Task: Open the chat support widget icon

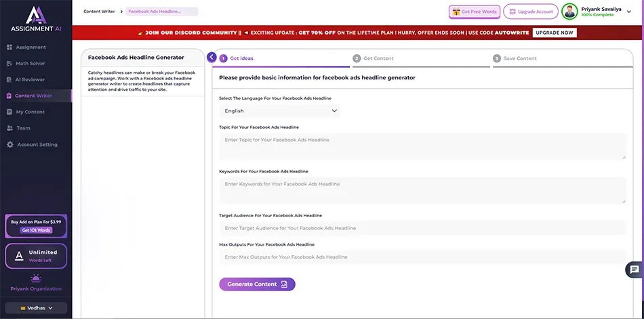Action: 634,269
